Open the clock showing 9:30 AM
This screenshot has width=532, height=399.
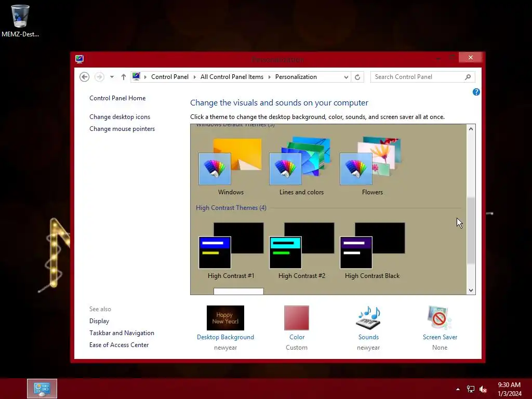[x=509, y=389]
